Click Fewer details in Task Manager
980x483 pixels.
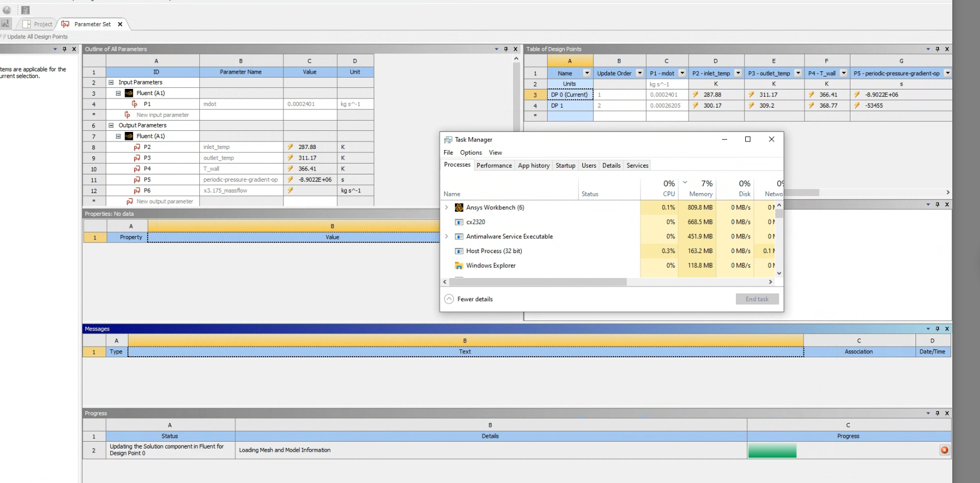click(474, 299)
